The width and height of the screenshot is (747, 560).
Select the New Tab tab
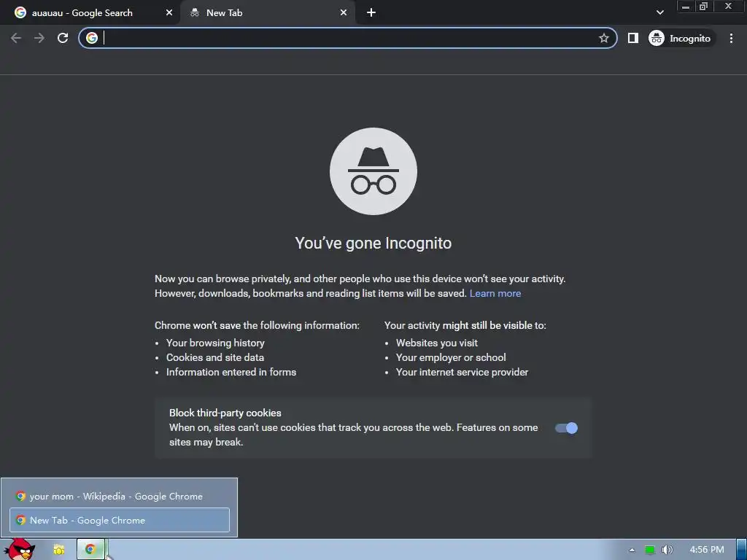[268, 13]
